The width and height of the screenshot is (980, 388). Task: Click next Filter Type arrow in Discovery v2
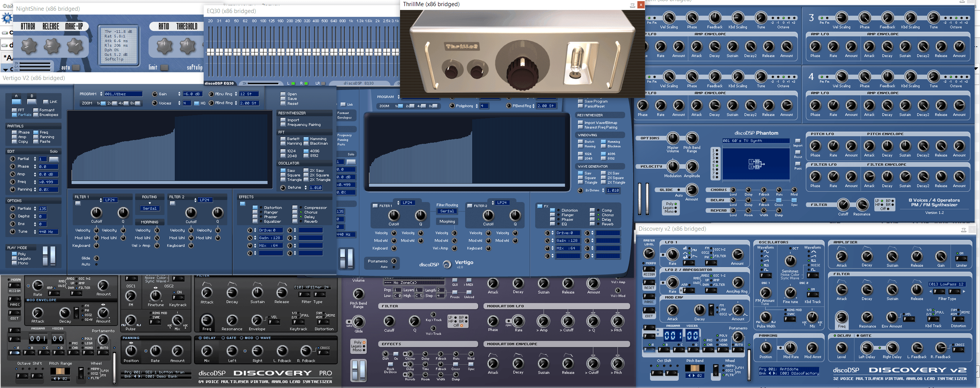click(964, 292)
